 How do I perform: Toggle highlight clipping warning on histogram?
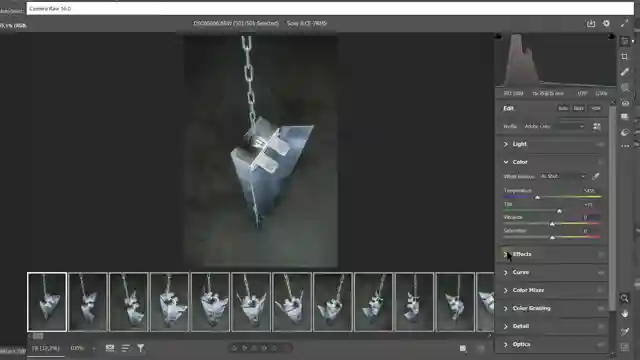[611, 37]
